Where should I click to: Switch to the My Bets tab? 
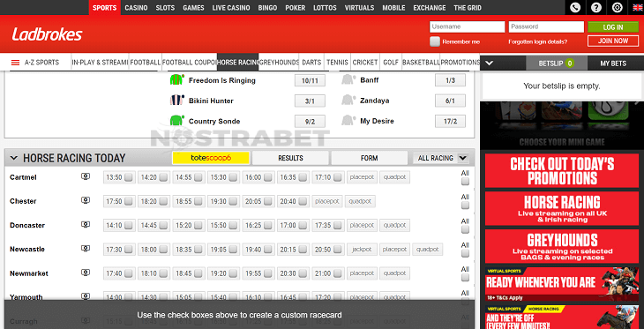click(613, 64)
